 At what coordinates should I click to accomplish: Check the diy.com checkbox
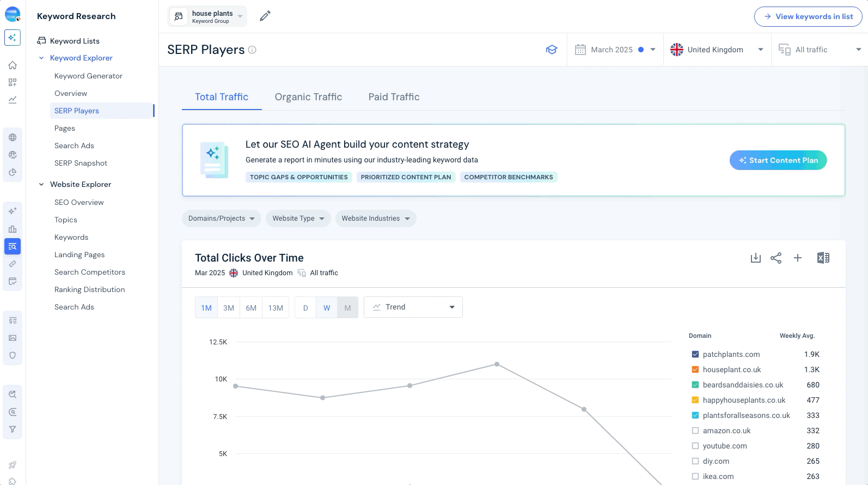(695, 461)
